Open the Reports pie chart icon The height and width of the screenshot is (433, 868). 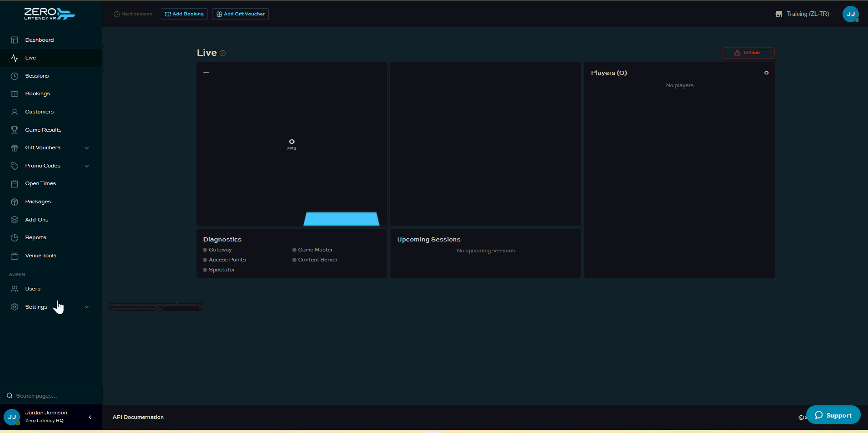(x=15, y=238)
